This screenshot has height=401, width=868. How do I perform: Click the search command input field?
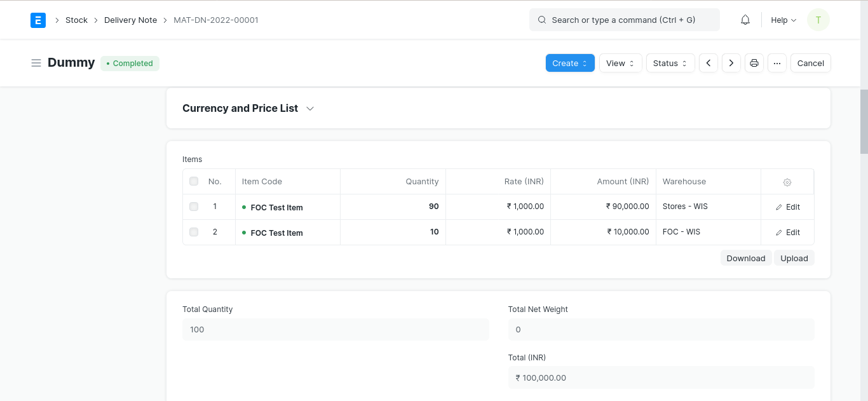pos(625,20)
